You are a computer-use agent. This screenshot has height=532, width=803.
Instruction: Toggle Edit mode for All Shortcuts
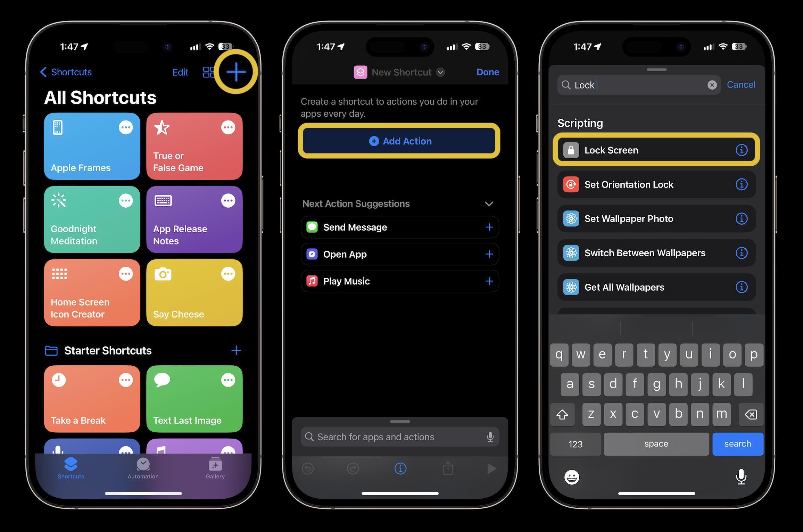pos(180,71)
